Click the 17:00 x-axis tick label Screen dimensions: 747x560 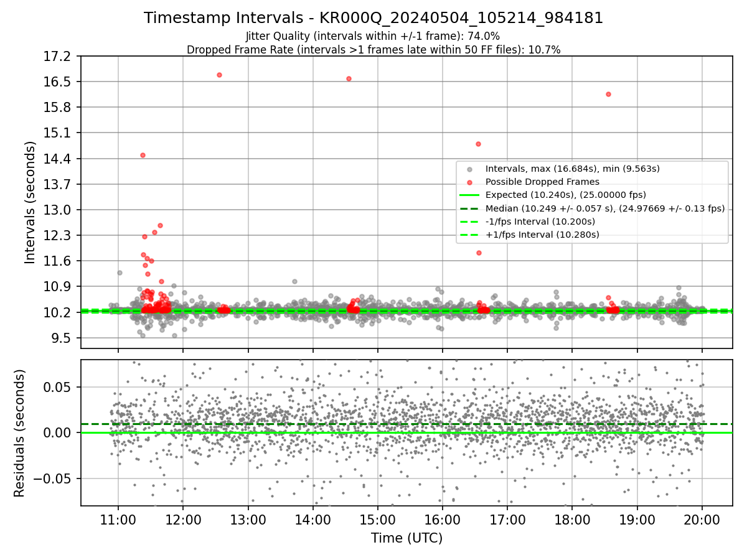(507, 520)
